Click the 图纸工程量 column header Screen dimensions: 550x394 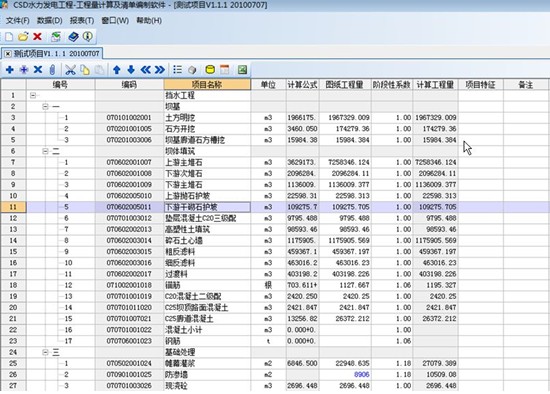(345, 85)
